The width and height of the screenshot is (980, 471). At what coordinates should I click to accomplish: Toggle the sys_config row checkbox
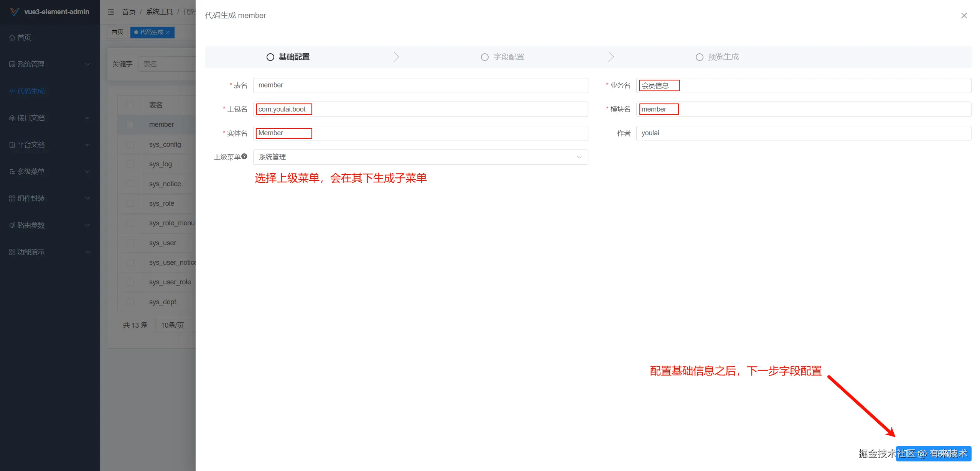130,144
